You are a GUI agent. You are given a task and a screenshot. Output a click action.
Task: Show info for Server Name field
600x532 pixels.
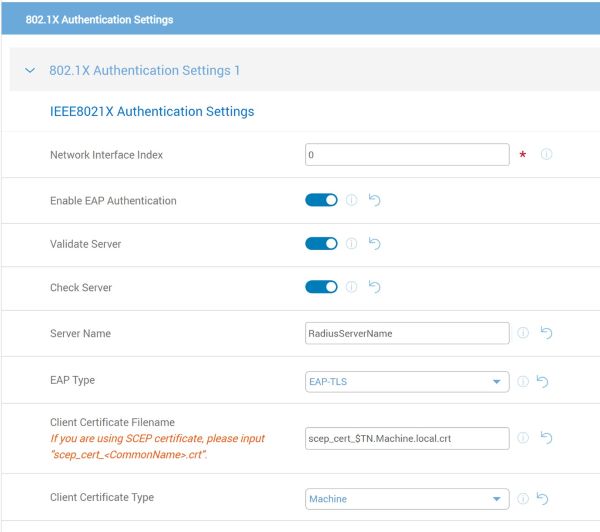pyautogui.click(x=523, y=333)
